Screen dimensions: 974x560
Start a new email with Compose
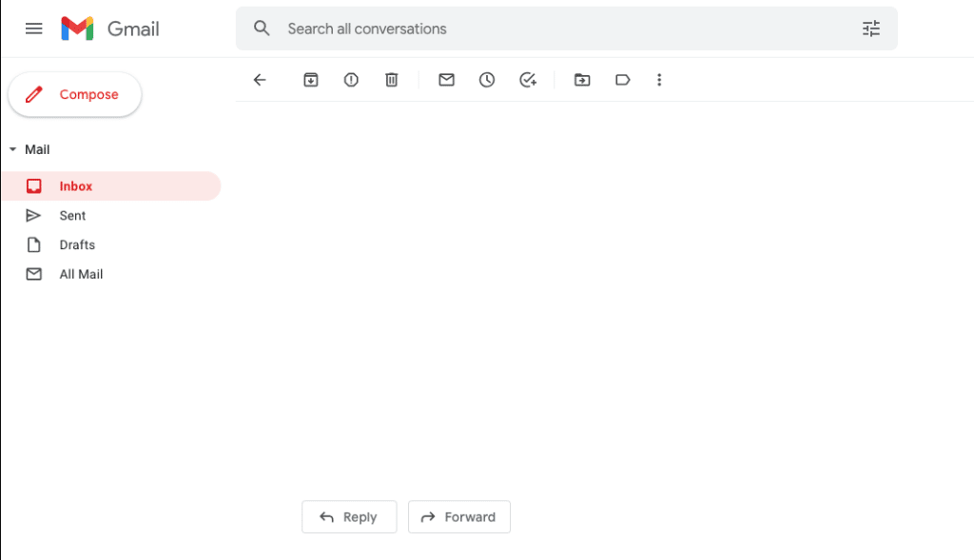[74, 94]
